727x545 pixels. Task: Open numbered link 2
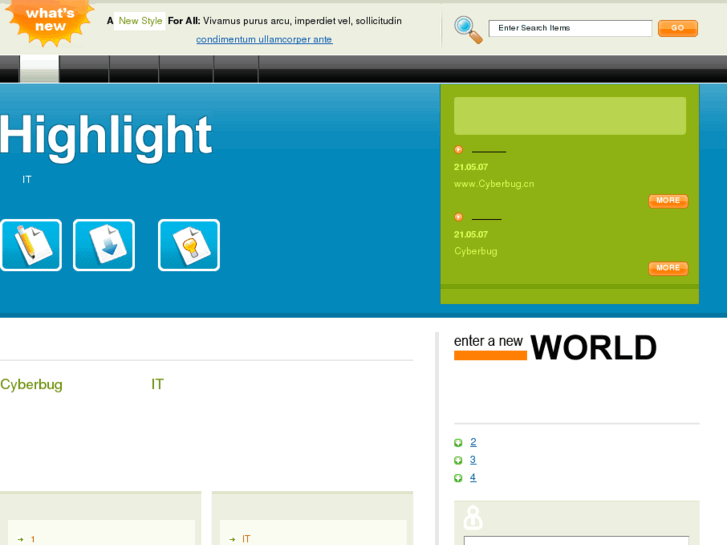point(473,442)
